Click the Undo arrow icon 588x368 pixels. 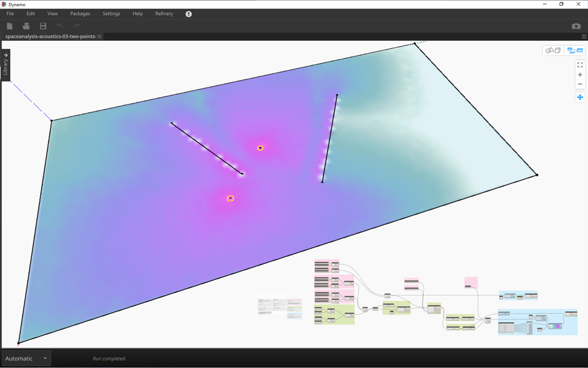pyautogui.click(x=60, y=26)
